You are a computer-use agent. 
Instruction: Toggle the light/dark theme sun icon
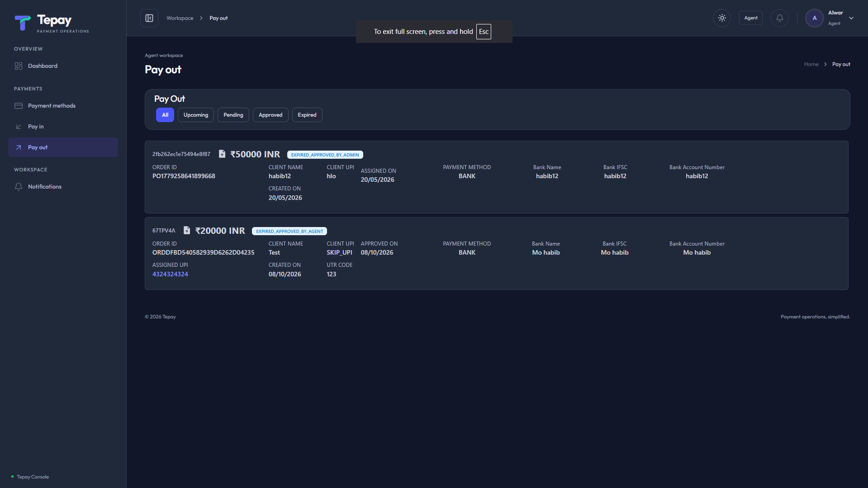[x=722, y=18]
